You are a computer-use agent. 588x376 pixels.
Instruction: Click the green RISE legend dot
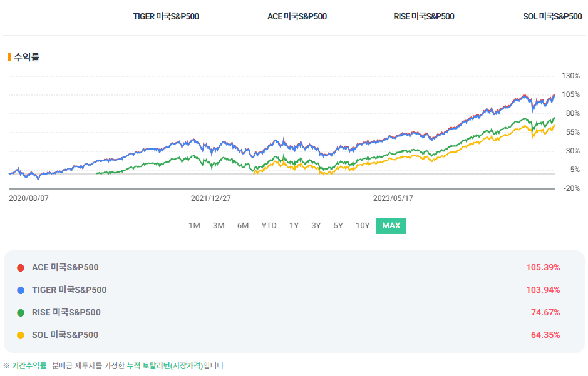(x=21, y=313)
